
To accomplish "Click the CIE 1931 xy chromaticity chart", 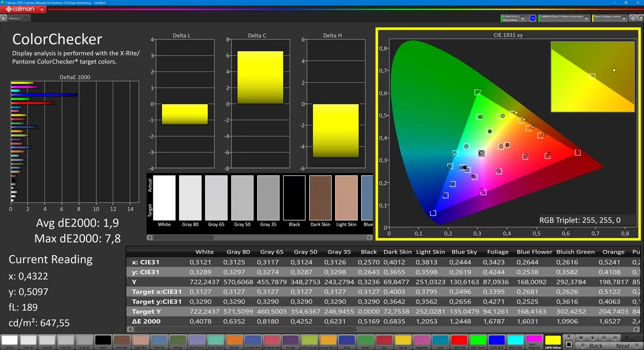I will click(507, 134).
